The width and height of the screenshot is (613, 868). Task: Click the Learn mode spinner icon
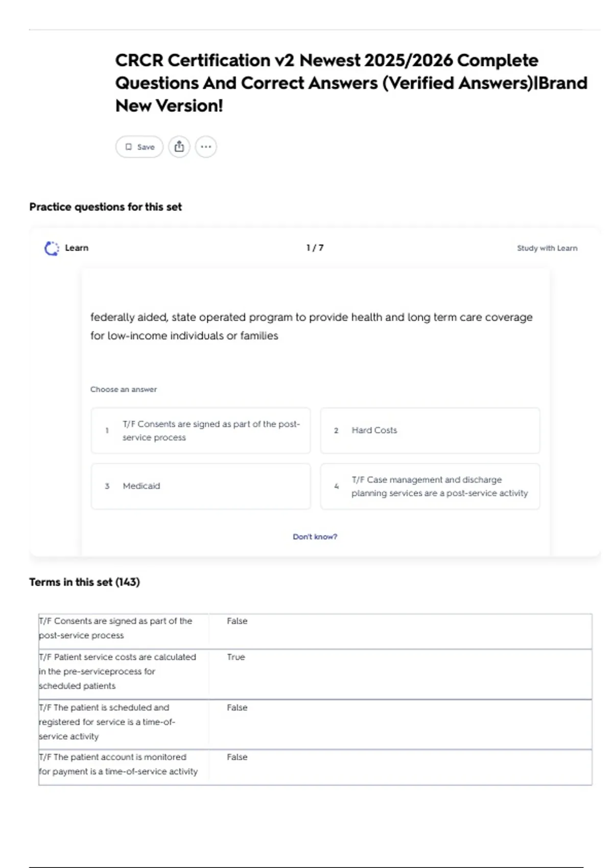pos(52,248)
